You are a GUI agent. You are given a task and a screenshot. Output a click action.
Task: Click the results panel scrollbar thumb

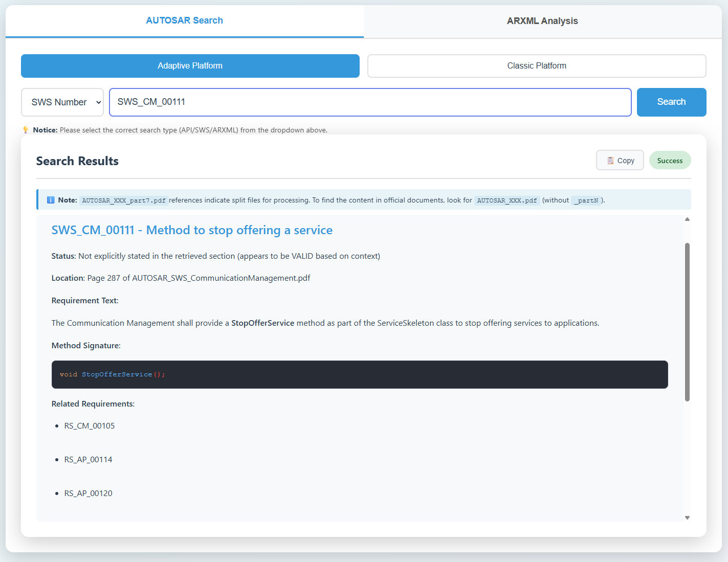(x=687, y=322)
